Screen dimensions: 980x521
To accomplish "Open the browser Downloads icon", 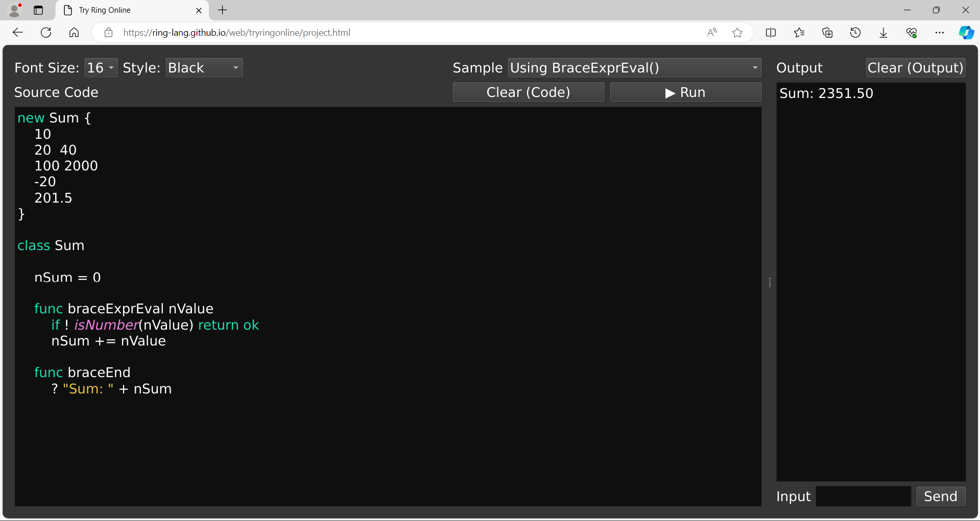I will [883, 33].
